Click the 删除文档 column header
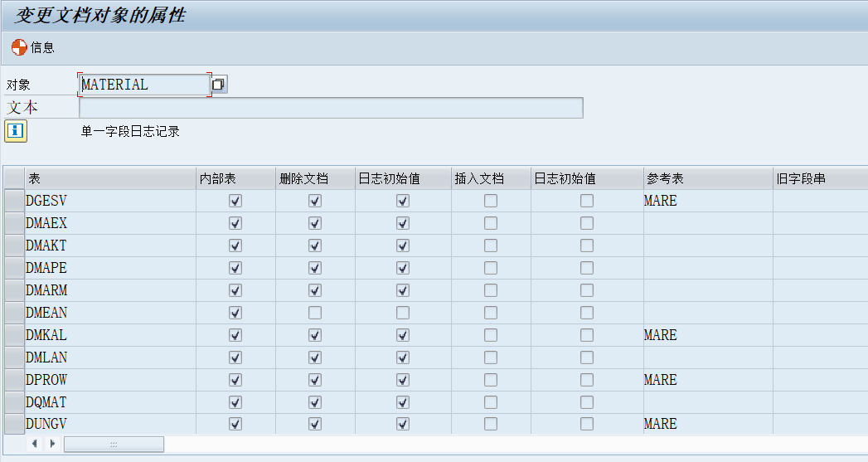This screenshot has height=462, width=868. [316, 178]
